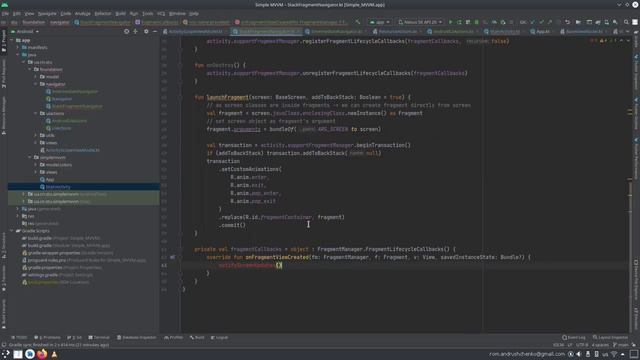Open the TODO tool window

[19, 338]
